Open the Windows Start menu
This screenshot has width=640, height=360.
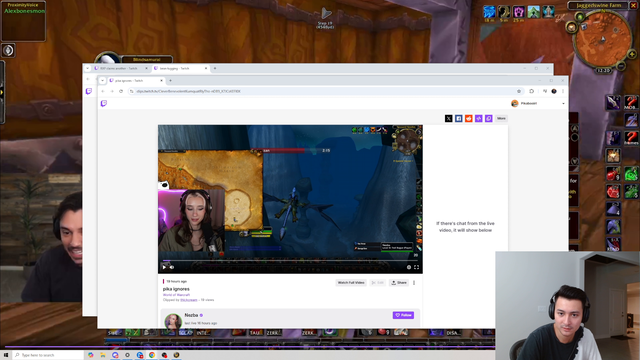[6, 355]
